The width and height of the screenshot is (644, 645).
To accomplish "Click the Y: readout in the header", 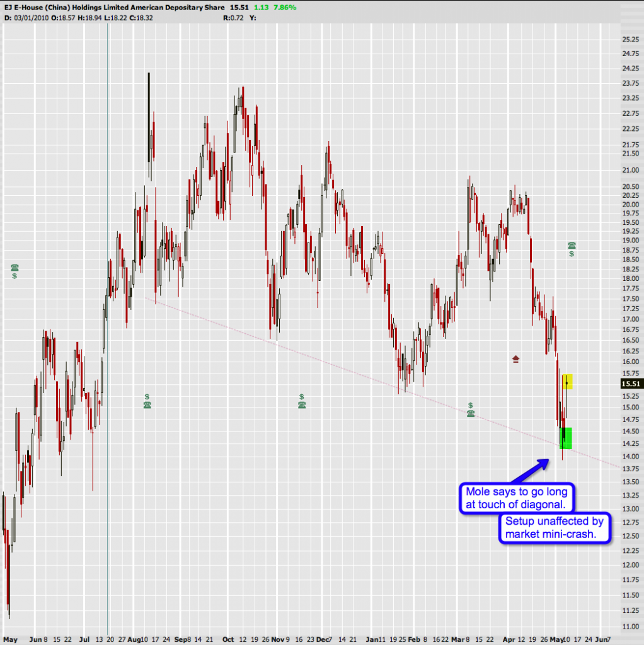I will point(253,18).
